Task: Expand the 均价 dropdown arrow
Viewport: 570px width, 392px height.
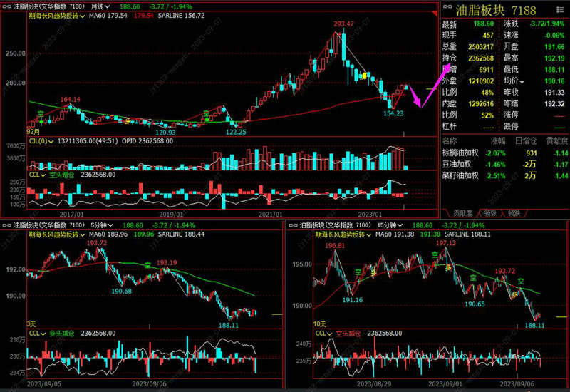Action: click(522, 82)
